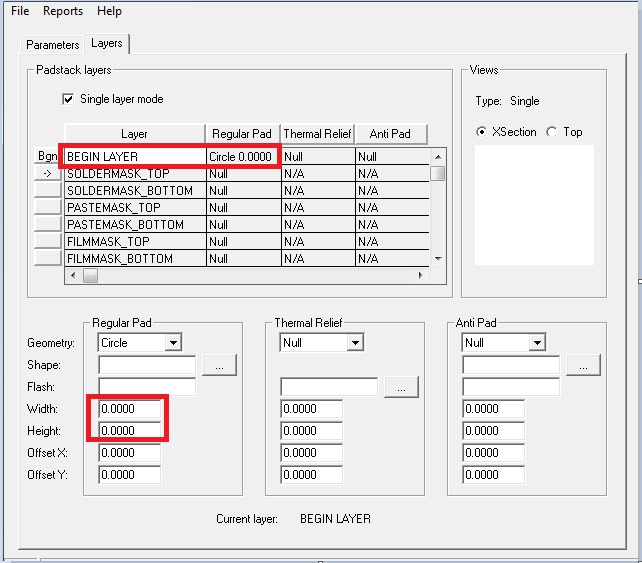Click the Anti Pad shape browse button
Screen dimensions: 642x563
pos(583,365)
